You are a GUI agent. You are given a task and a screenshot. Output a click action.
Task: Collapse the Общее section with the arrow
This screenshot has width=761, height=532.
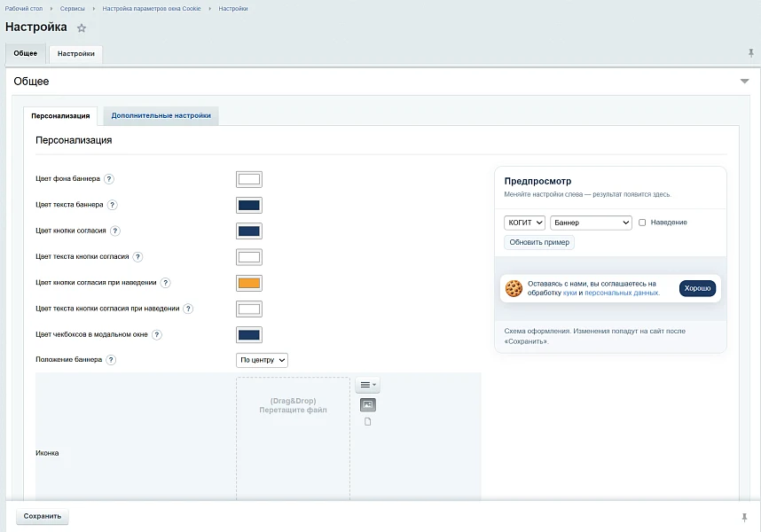(744, 81)
